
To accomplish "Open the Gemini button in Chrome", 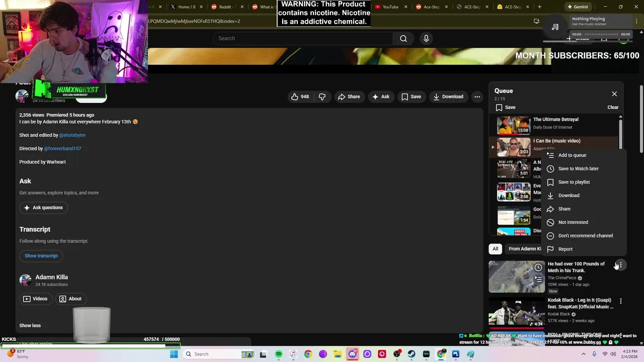I will click(x=577, y=7).
